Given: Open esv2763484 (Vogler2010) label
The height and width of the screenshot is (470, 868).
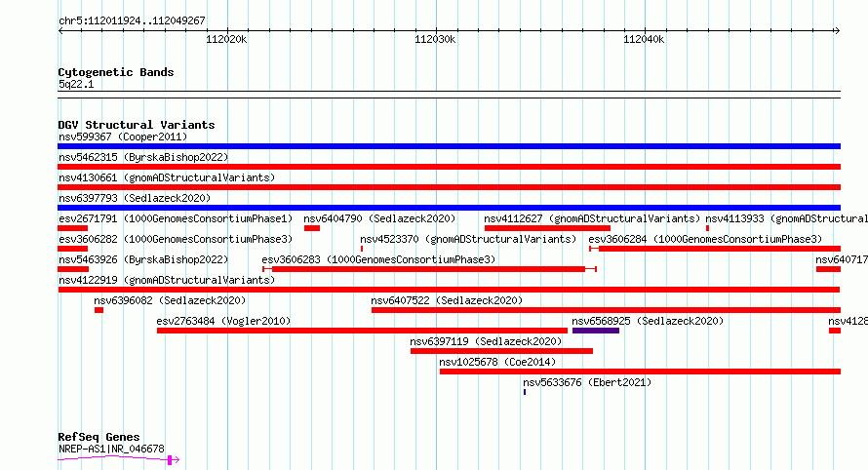Looking at the screenshot, I should (223, 321).
